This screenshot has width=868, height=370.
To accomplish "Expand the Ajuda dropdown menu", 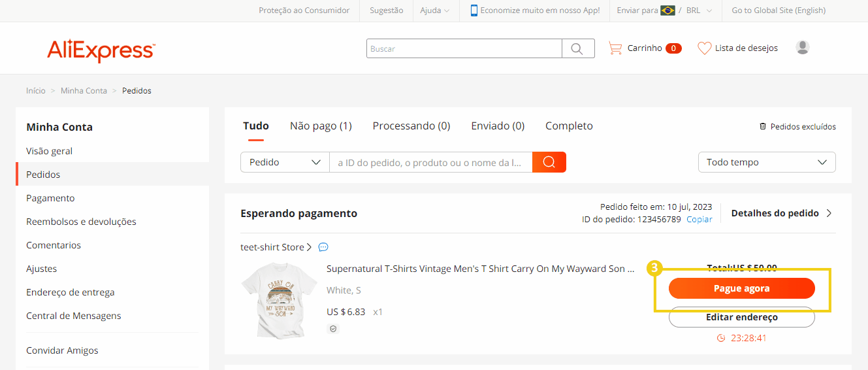I will click(434, 10).
